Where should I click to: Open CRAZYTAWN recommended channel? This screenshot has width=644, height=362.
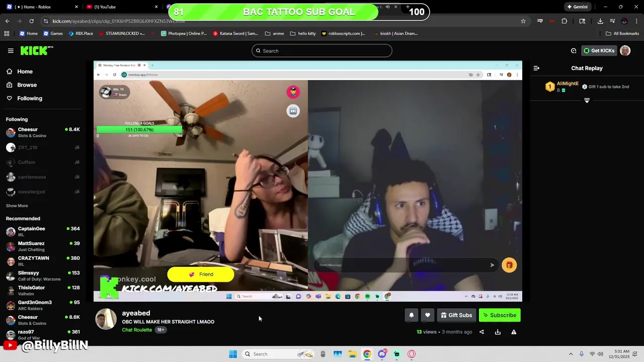pos(43,261)
